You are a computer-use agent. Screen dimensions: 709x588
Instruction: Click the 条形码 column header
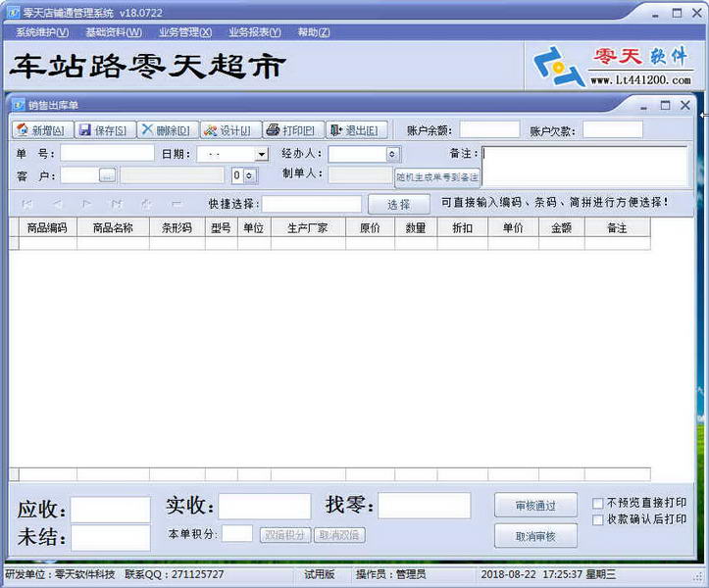coord(177,227)
